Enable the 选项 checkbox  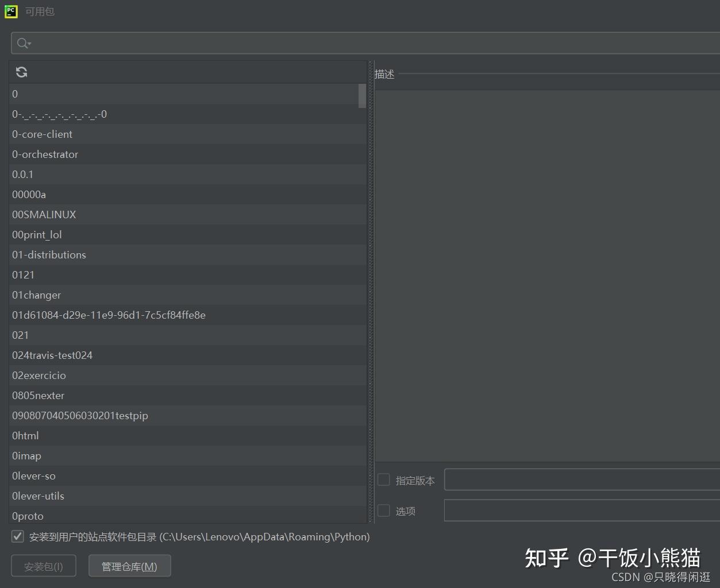[x=383, y=510]
